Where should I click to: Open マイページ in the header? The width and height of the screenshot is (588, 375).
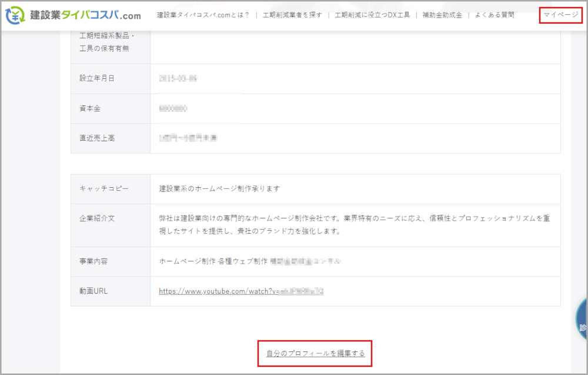click(560, 15)
